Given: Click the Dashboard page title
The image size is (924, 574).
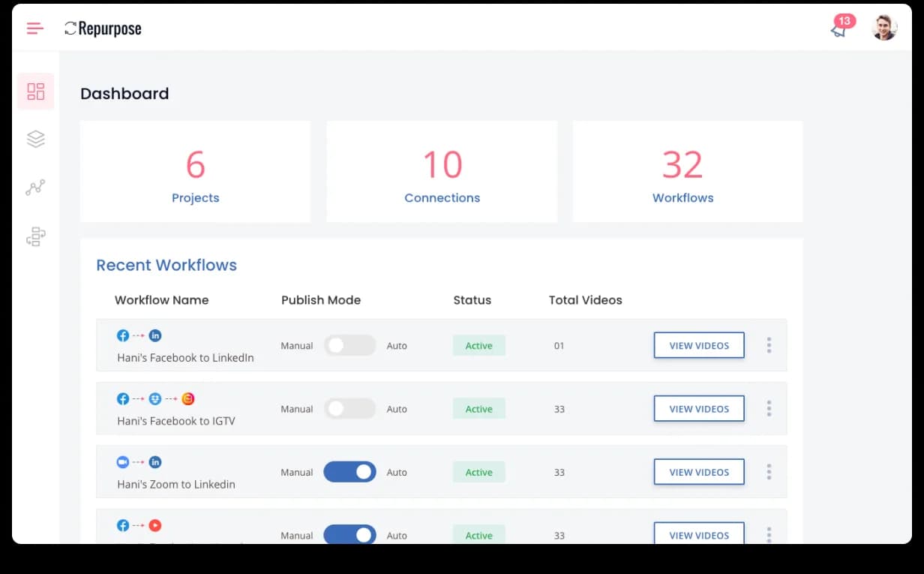Looking at the screenshot, I should [124, 94].
